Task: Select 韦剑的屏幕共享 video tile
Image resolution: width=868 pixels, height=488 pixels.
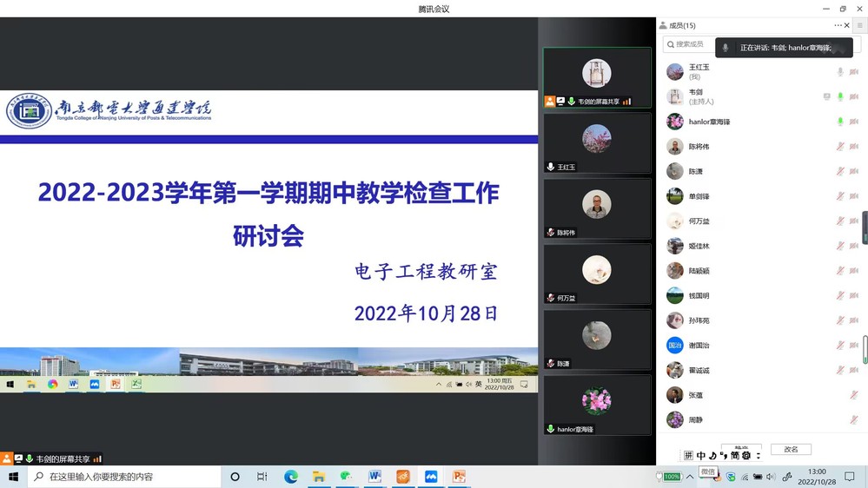Action: click(597, 77)
